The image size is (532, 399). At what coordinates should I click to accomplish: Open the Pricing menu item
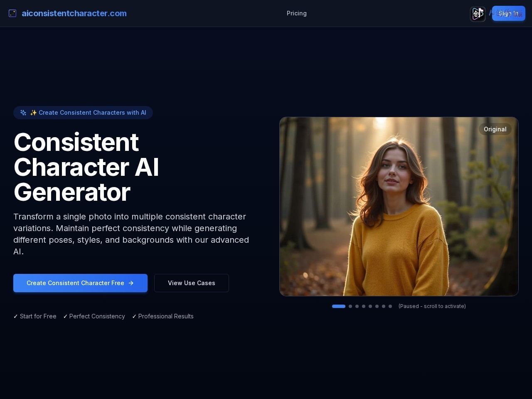(x=297, y=13)
